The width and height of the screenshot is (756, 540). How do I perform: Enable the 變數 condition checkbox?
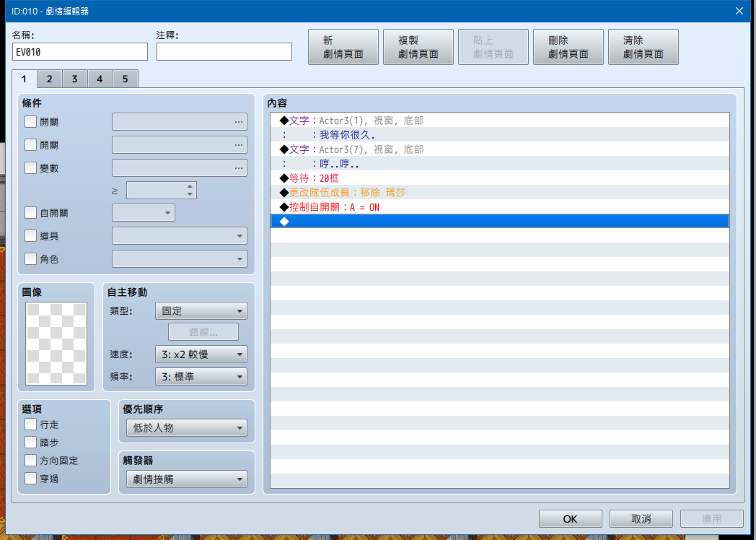click(x=30, y=168)
